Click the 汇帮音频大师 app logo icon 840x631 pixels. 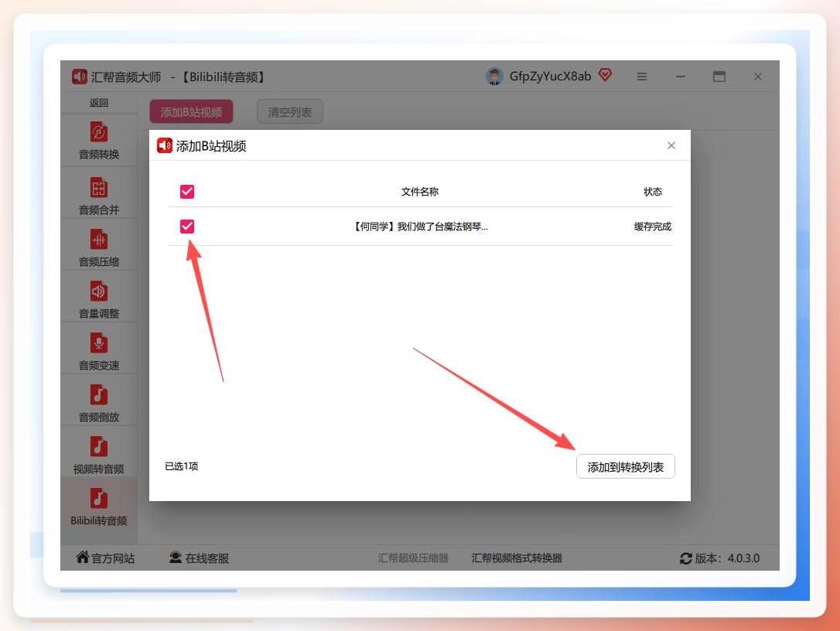(x=80, y=77)
